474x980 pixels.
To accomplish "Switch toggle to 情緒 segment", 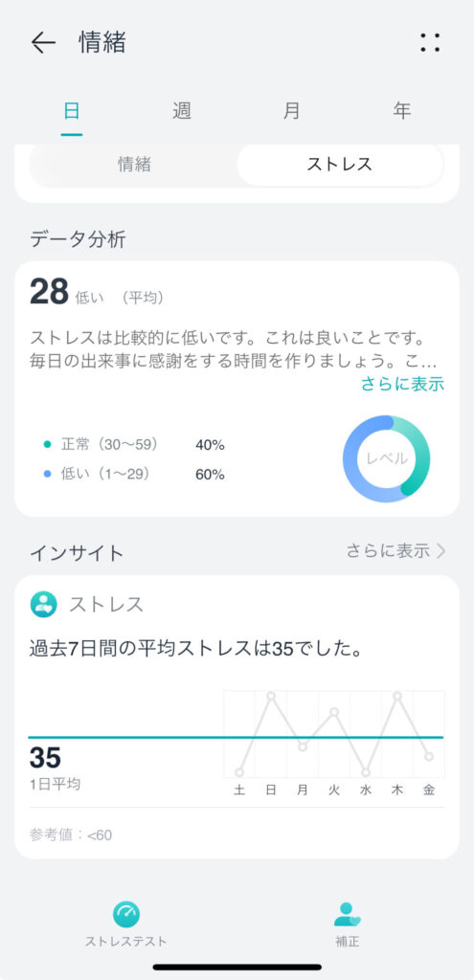I will [134, 165].
